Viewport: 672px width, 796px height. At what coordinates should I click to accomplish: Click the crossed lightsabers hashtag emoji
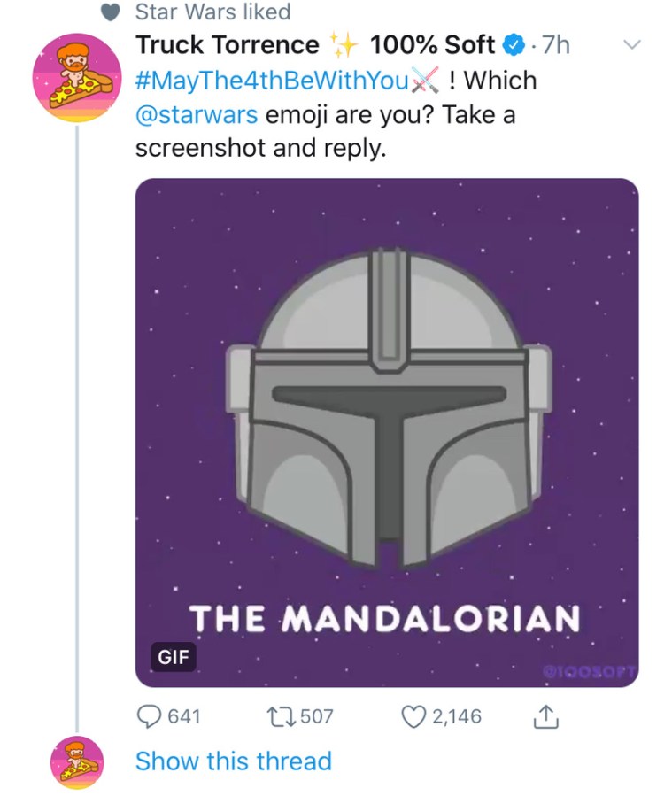click(x=427, y=81)
